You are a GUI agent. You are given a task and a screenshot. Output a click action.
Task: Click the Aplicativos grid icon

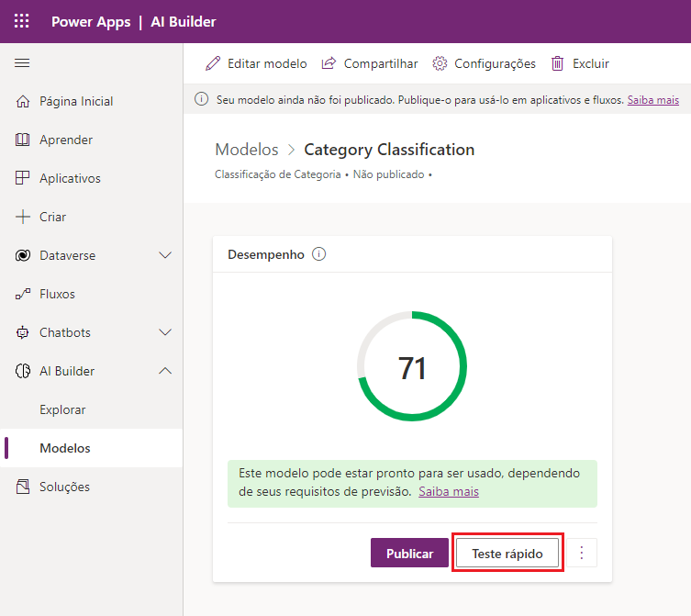[22, 178]
